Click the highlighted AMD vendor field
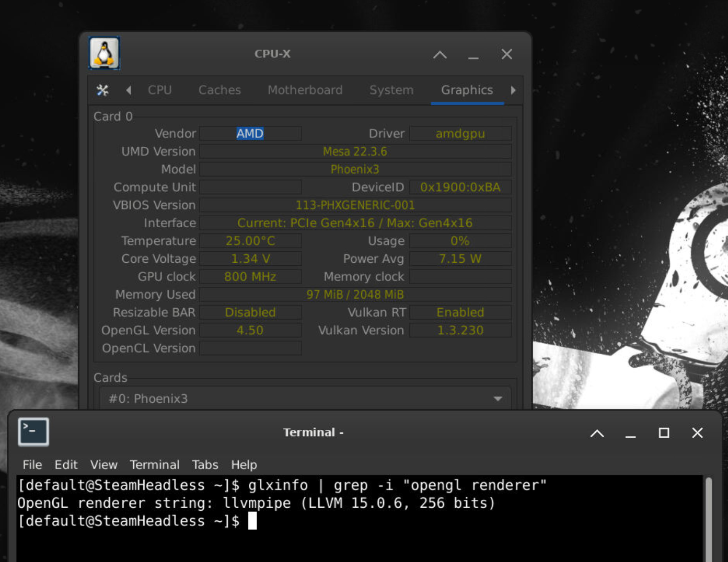This screenshot has height=562, width=728. [x=250, y=134]
